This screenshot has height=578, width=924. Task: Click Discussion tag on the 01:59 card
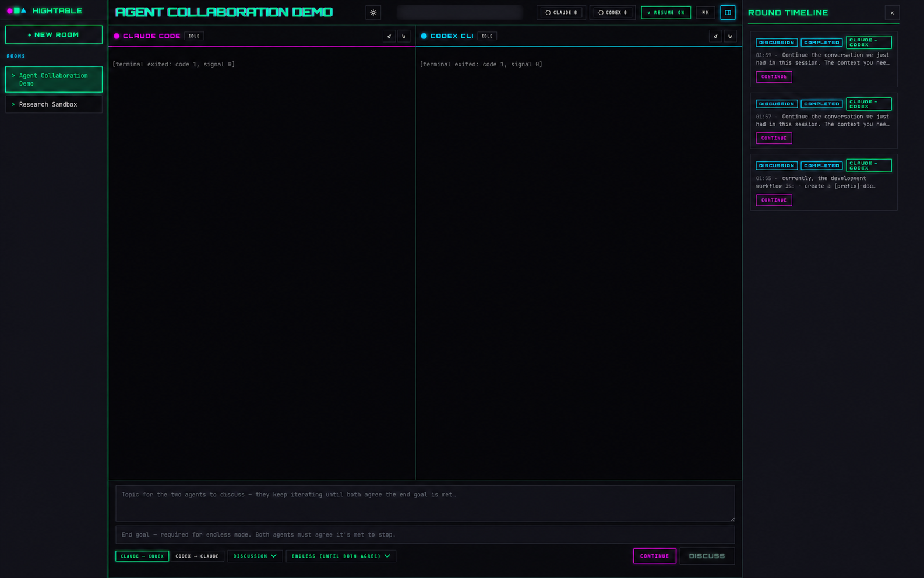coord(777,43)
